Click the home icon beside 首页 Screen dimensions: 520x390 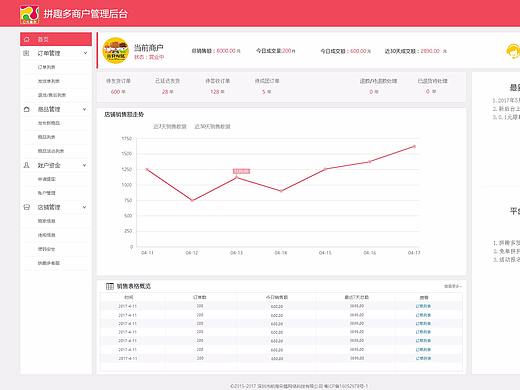pos(27,39)
